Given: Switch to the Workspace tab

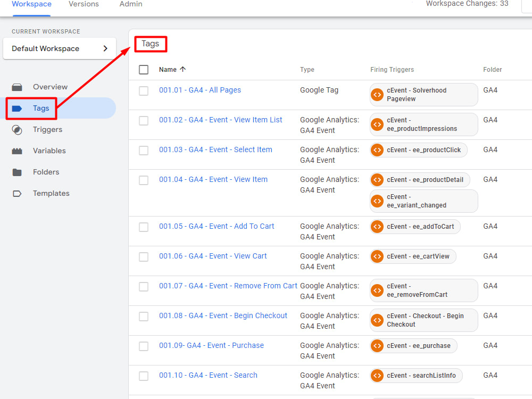Looking at the screenshot, I should (31, 4).
